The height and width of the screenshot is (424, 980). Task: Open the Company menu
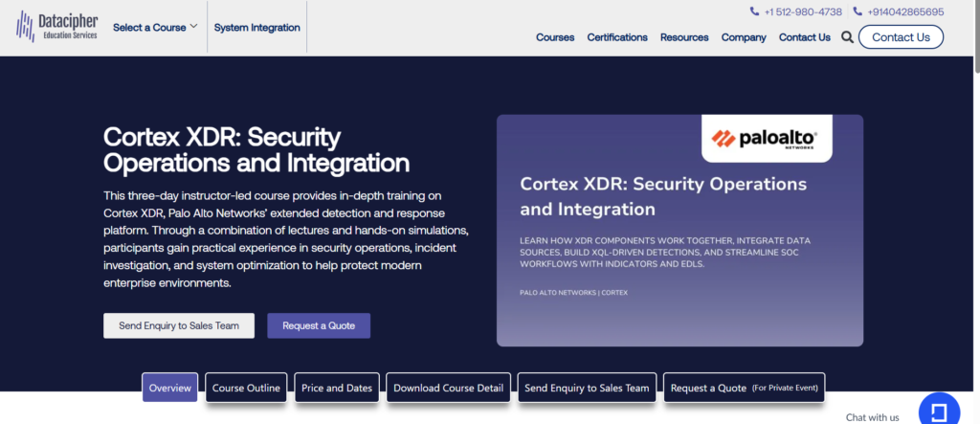[x=744, y=37]
